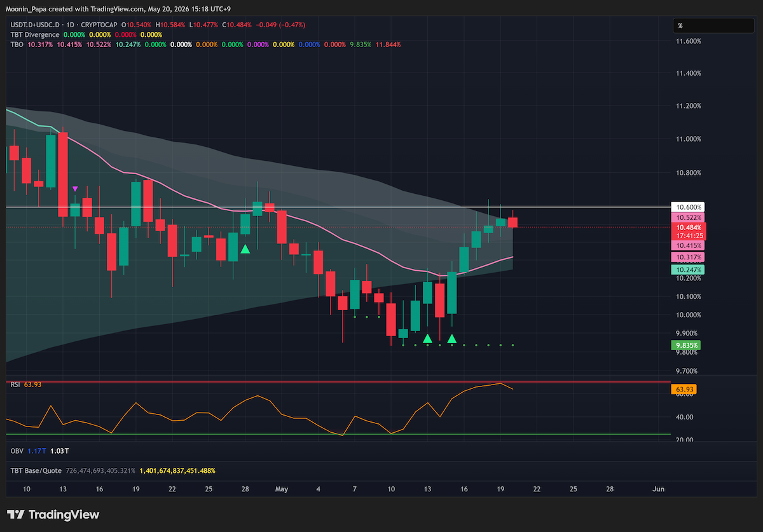Select the OBV indicator legend
Image resolution: width=763 pixels, height=532 pixels.
[x=17, y=451]
